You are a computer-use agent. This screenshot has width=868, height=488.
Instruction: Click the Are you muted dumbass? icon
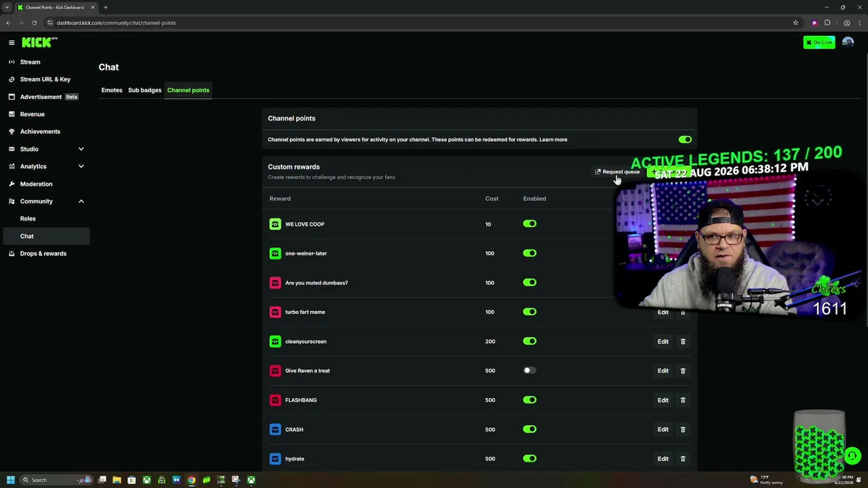(275, 283)
